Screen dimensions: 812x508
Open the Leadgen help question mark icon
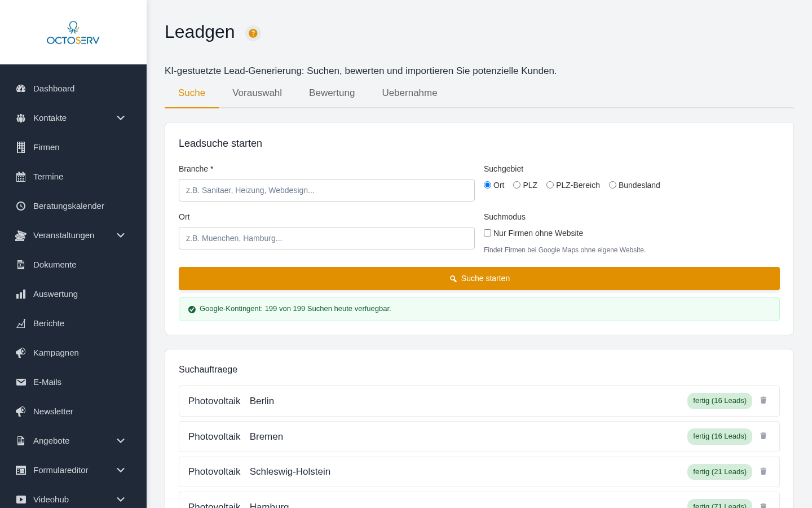point(253,33)
